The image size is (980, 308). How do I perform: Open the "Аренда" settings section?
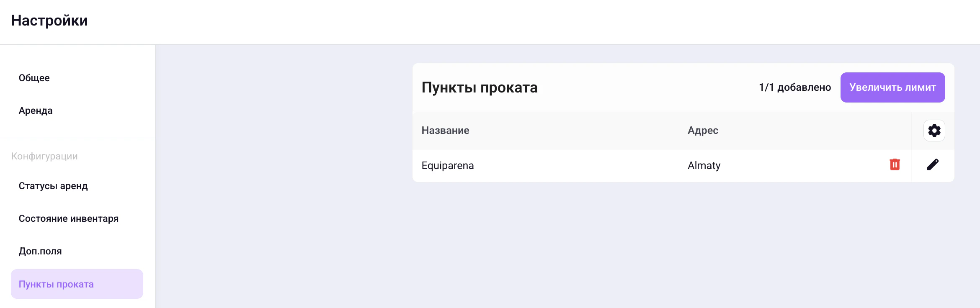pos(35,110)
